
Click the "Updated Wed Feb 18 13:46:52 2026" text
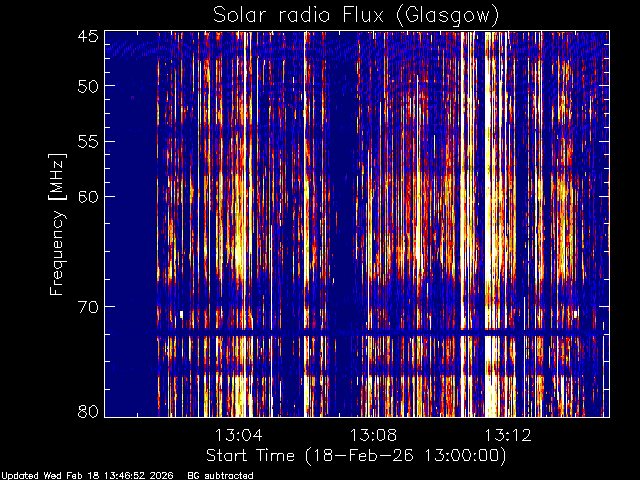pos(87,476)
